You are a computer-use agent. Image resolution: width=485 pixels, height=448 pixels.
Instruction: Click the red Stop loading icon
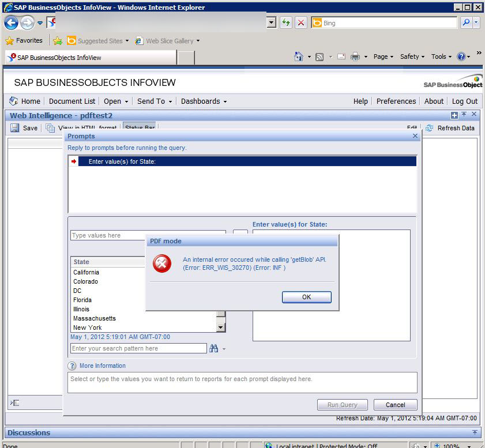click(x=300, y=22)
